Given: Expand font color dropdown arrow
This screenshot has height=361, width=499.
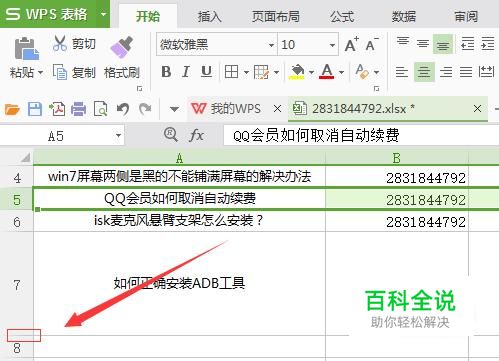Looking at the screenshot, I should click(341, 72).
